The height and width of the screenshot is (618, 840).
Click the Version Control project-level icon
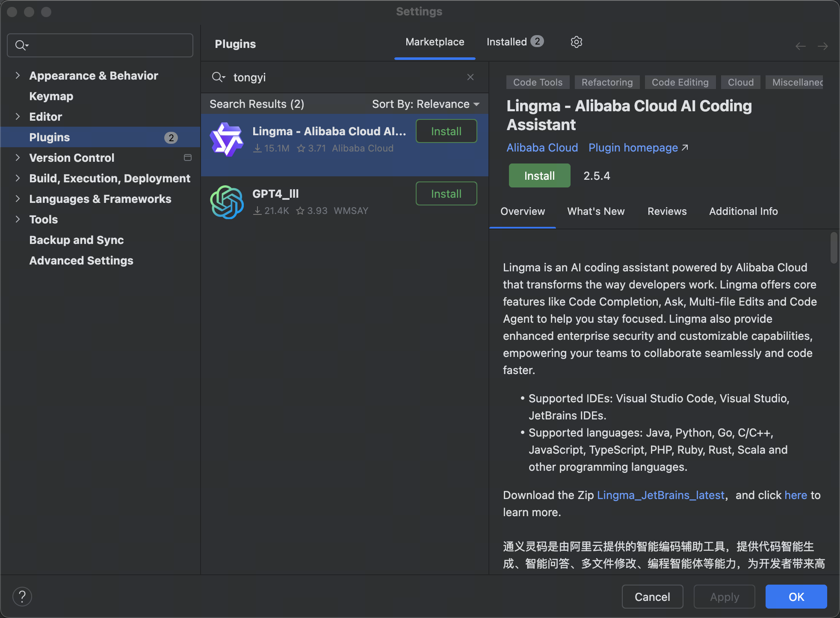187,157
